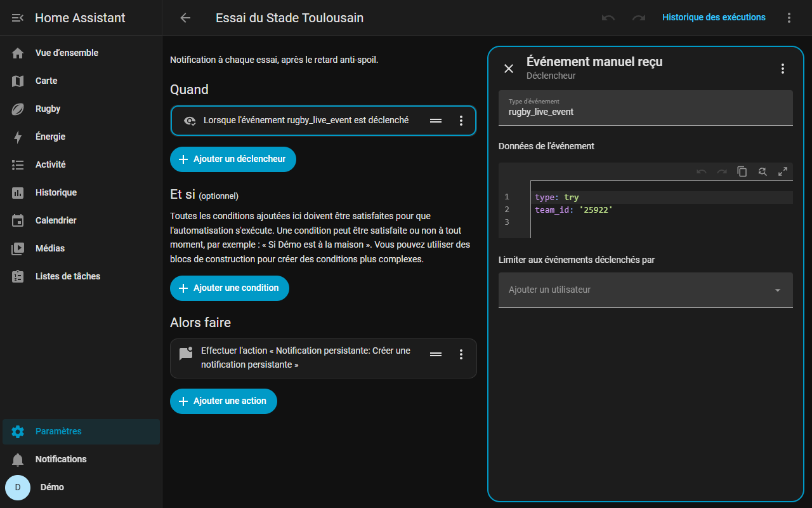
Task: Expand the YAML editor to fullscreen
Action: click(783, 171)
